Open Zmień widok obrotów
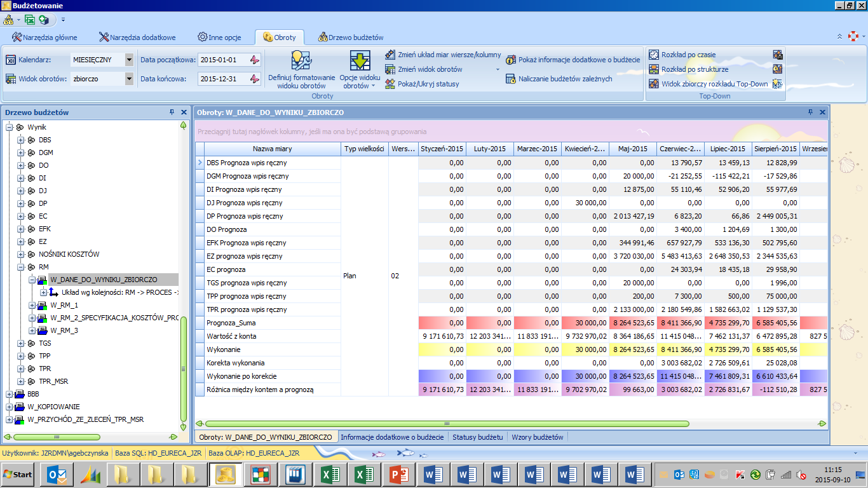 443,69
